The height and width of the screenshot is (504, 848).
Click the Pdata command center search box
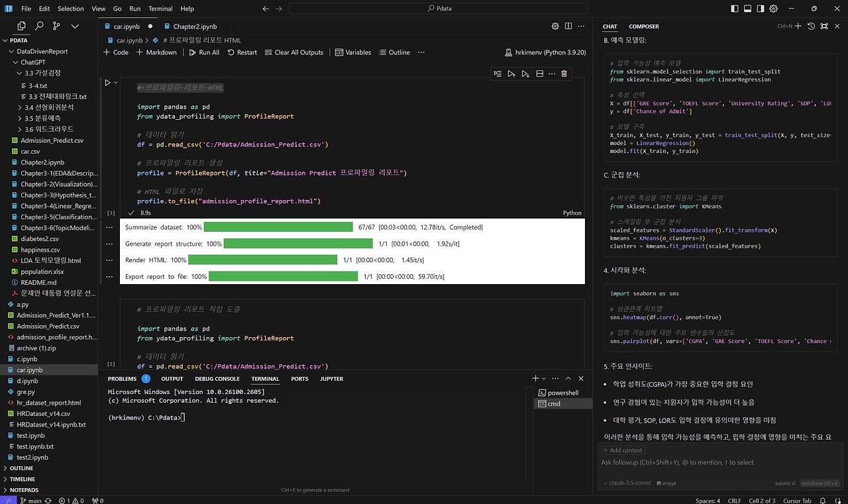click(439, 9)
